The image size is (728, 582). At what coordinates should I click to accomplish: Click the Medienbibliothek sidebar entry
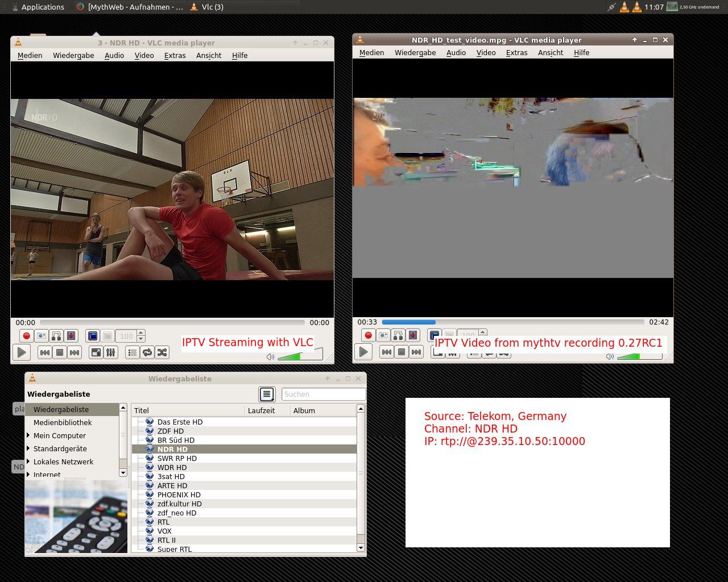(x=63, y=422)
